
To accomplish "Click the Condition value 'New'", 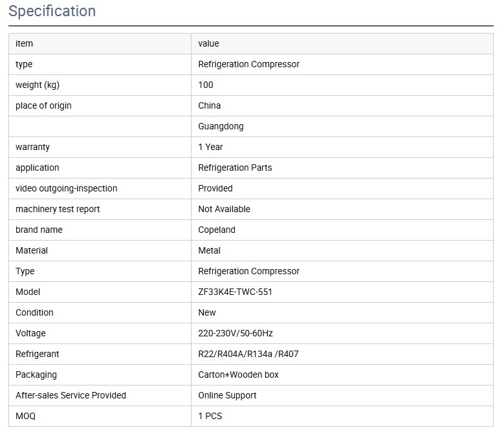I will point(207,312).
